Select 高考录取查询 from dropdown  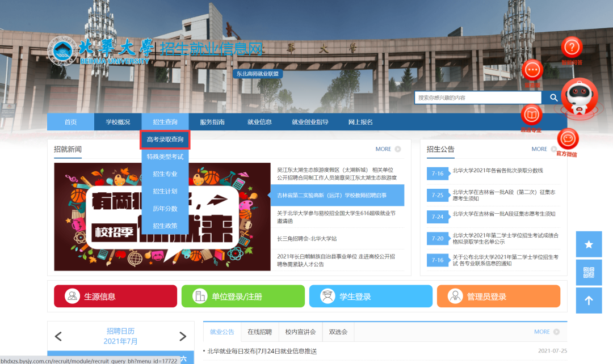(165, 139)
